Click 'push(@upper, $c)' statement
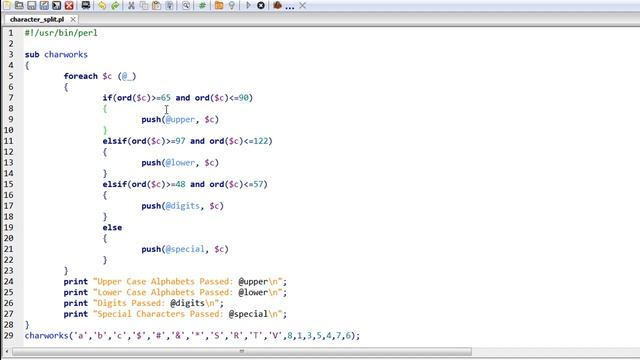 coord(180,119)
